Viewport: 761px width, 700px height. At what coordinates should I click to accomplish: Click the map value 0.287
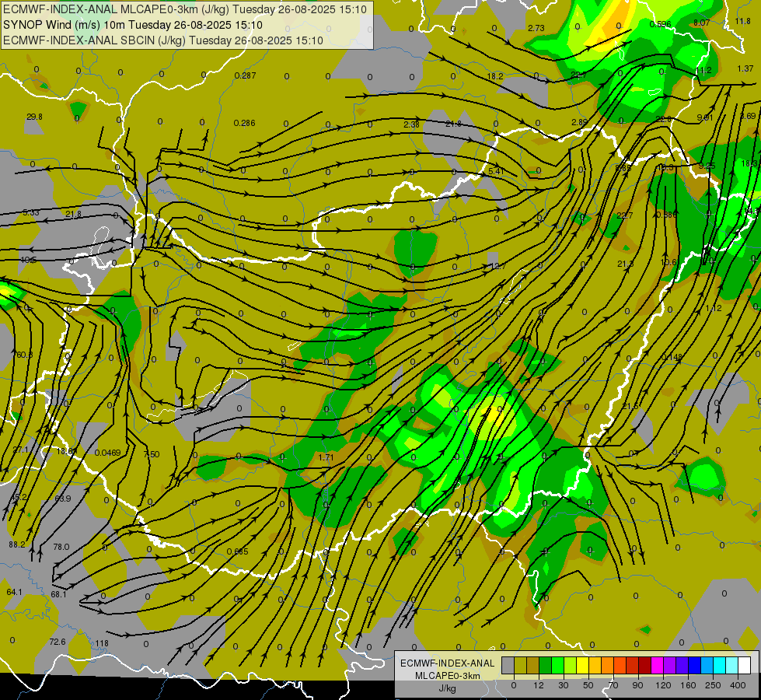click(245, 75)
